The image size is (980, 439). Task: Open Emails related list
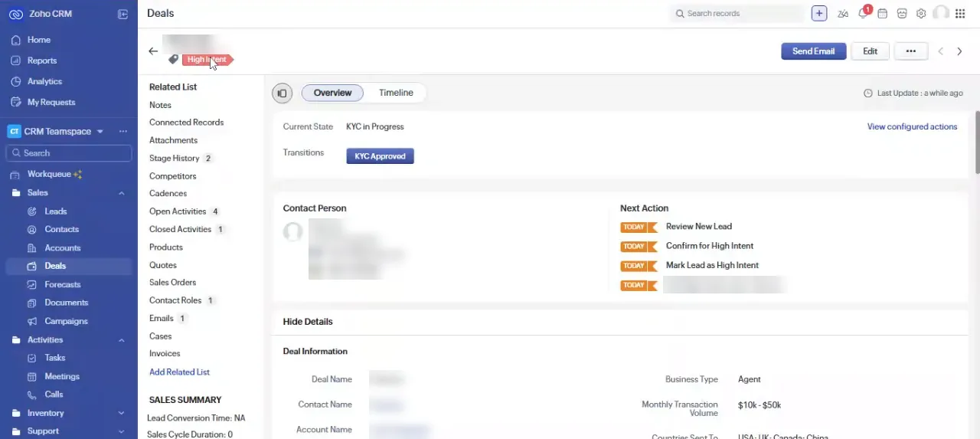click(162, 318)
